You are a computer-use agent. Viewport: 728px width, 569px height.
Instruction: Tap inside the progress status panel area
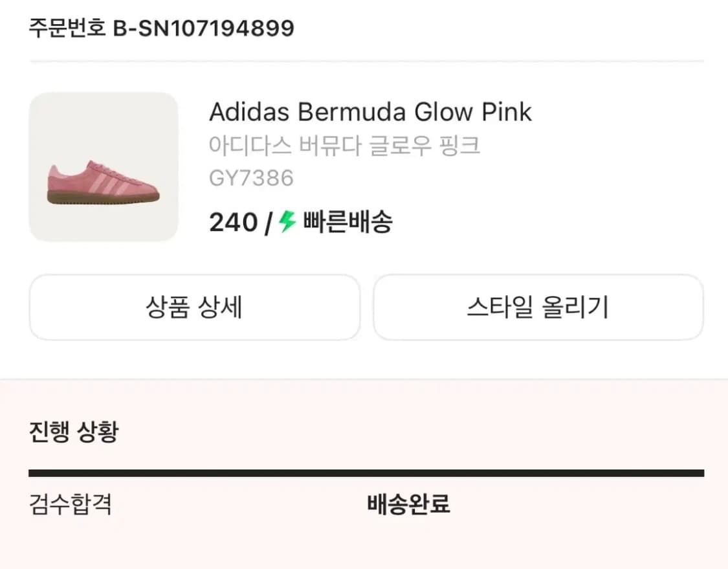coord(364,473)
